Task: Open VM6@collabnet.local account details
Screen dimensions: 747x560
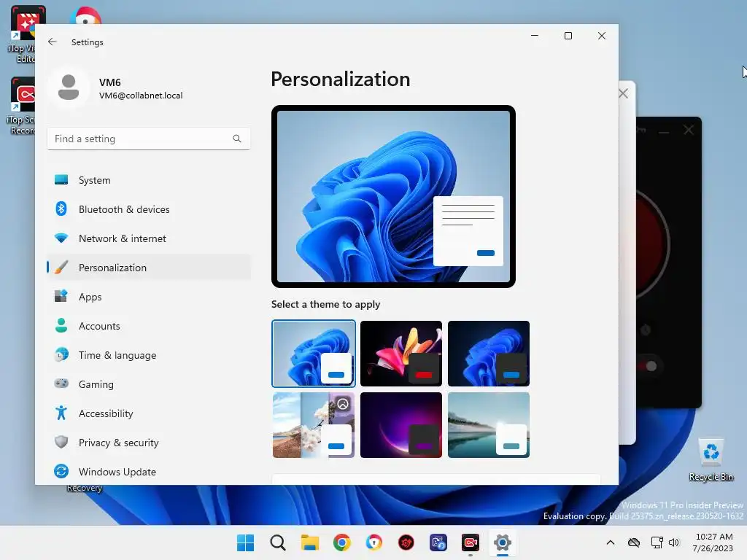Action: 141,96
